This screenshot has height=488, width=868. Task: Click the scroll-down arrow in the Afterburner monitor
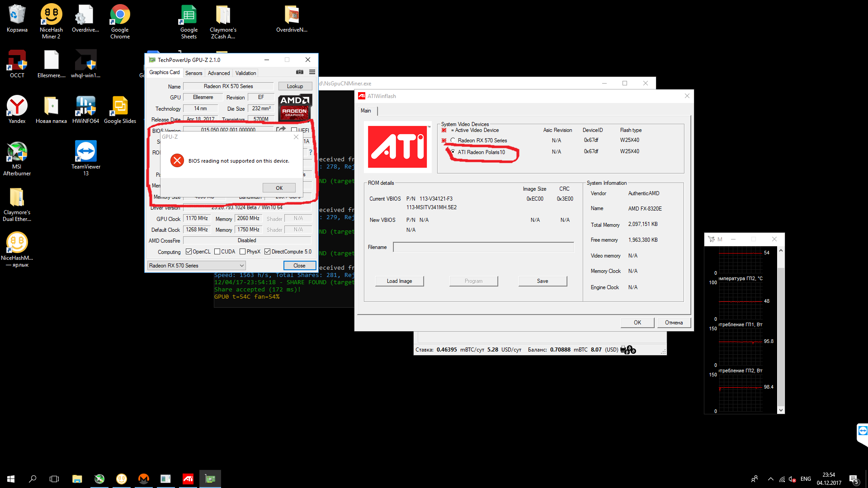pyautogui.click(x=781, y=410)
